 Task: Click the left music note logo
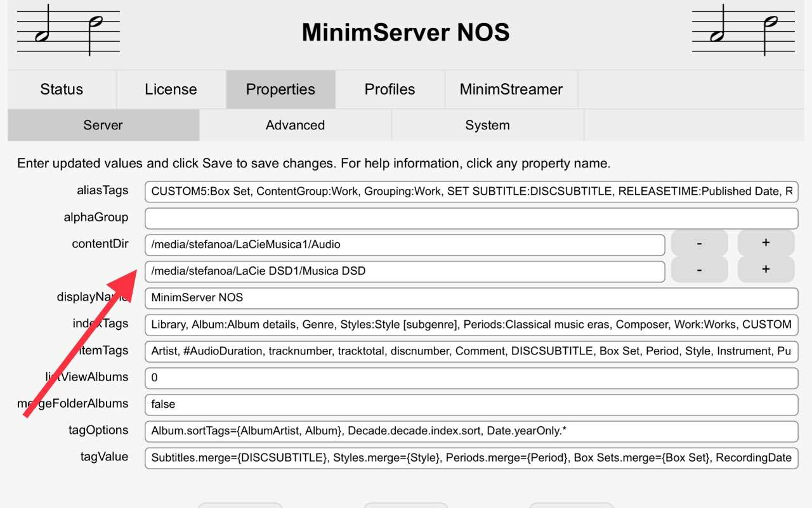click(68, 30)
